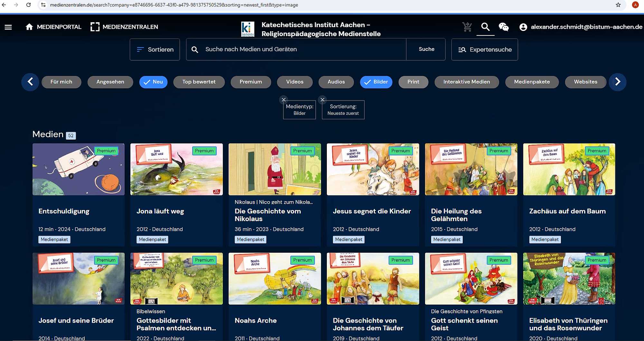Toggle Websites filter chip
The height and width of the screenshot is (341, 644).
(x=585, y=82)
